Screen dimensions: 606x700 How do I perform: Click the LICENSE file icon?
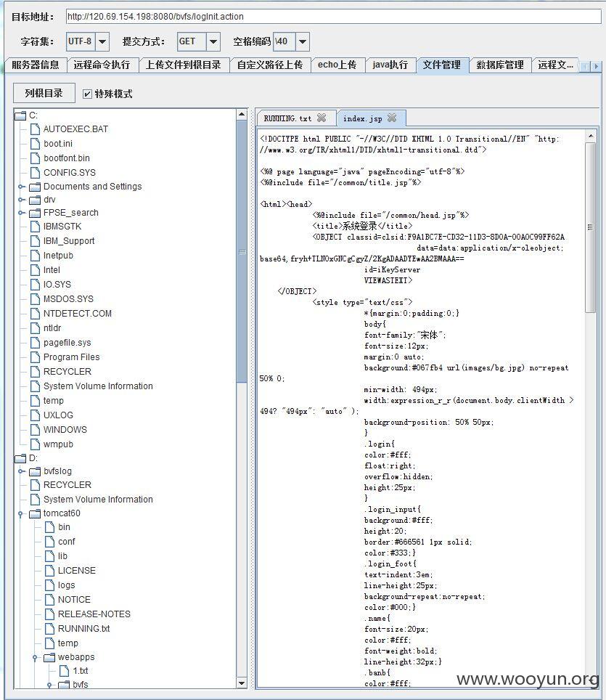(x=49, y=571)
